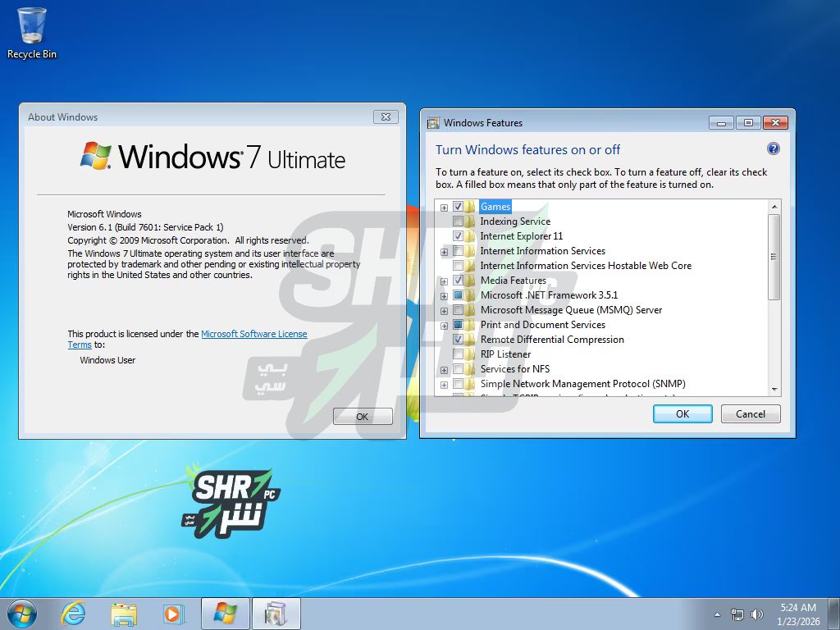This screenshot has height=630, width=840.
Task: Maximize the Windows Features window
Action: pos(748,123)
